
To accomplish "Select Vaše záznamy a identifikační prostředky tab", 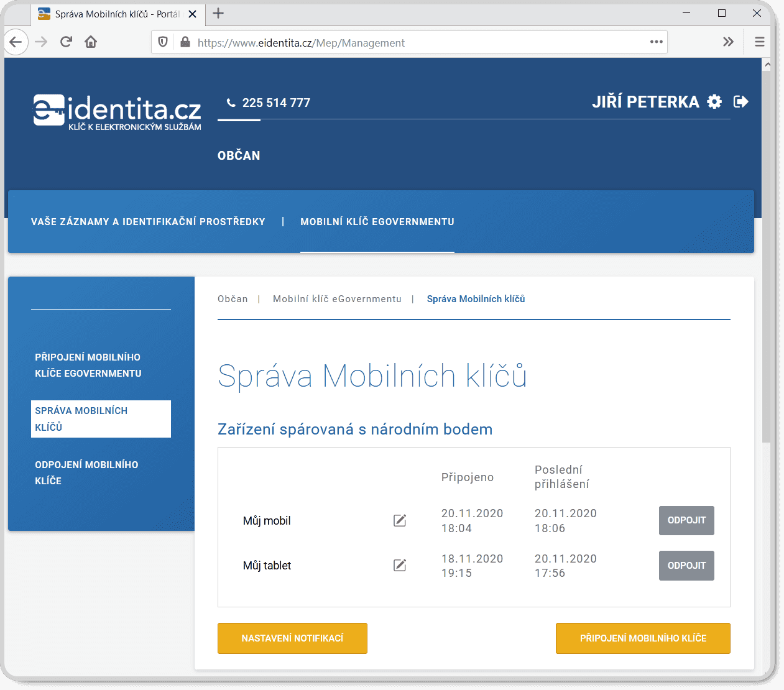I will (x=148, y=221).
